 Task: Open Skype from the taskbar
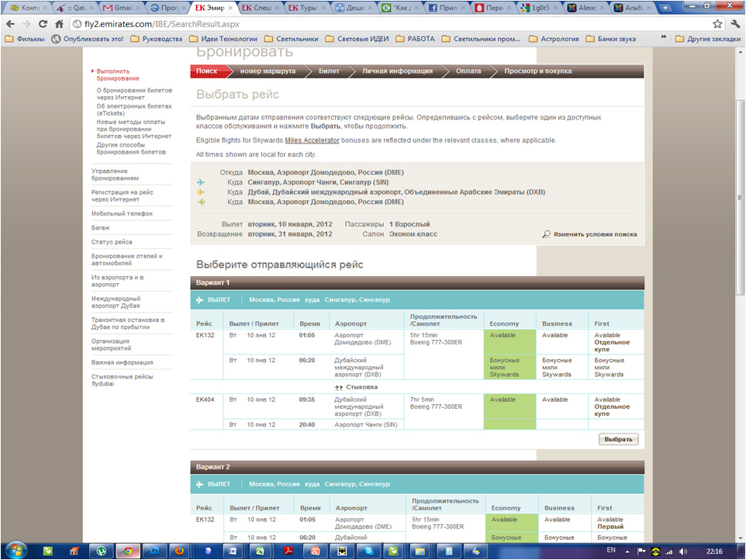(x=368, y=551)
